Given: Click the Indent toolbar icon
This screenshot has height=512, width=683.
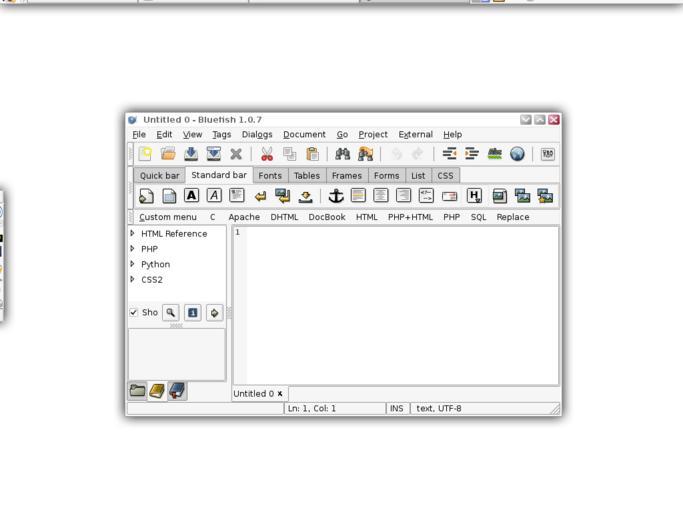Looking at the screenshot, I should pos(472,154).
